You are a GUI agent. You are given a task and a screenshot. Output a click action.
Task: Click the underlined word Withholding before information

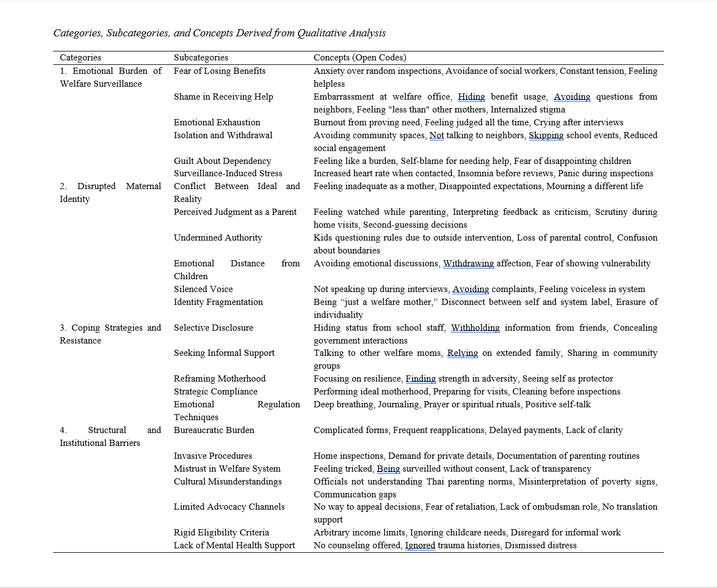[475, 328]
